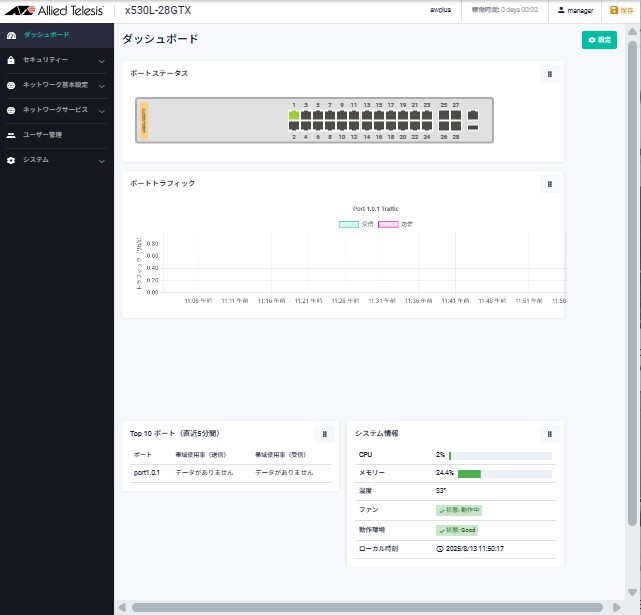Click the horizontal scrollbar at bottom
Viewport: 641px width, 615px height.
pyautogui.click(x=367, y=607)
